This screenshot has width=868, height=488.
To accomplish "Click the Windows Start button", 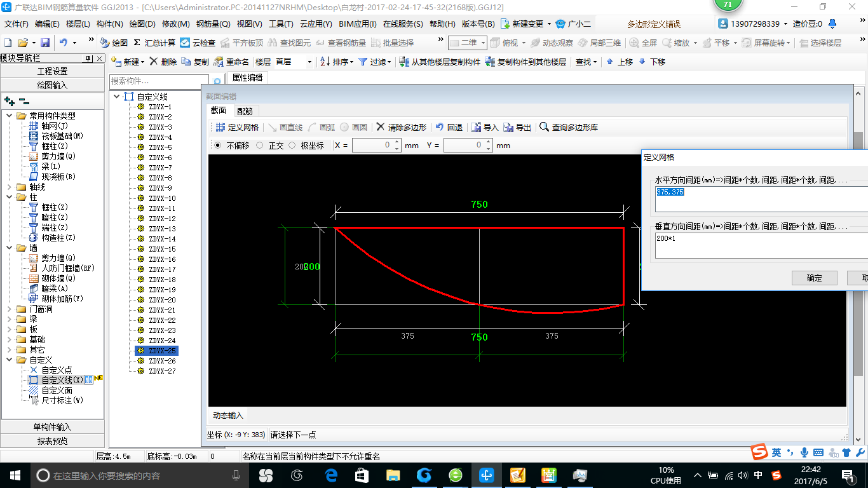I will coord(15,475).
